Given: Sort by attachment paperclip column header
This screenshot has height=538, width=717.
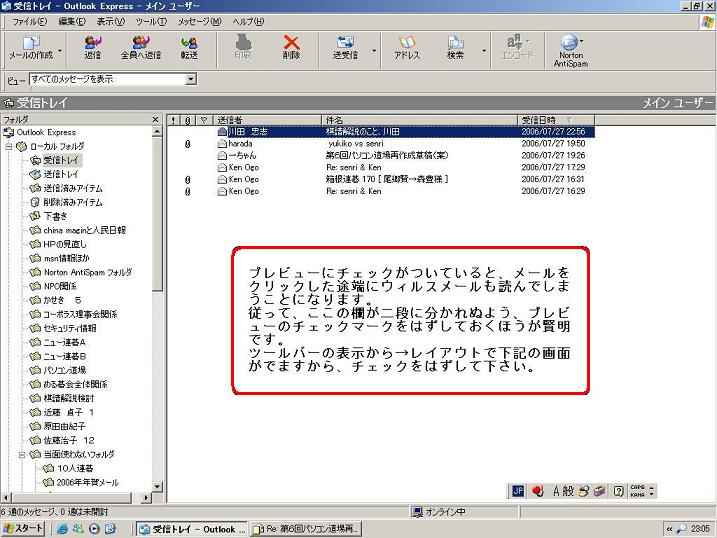Looking at the screenshot, I should point(188,120).
